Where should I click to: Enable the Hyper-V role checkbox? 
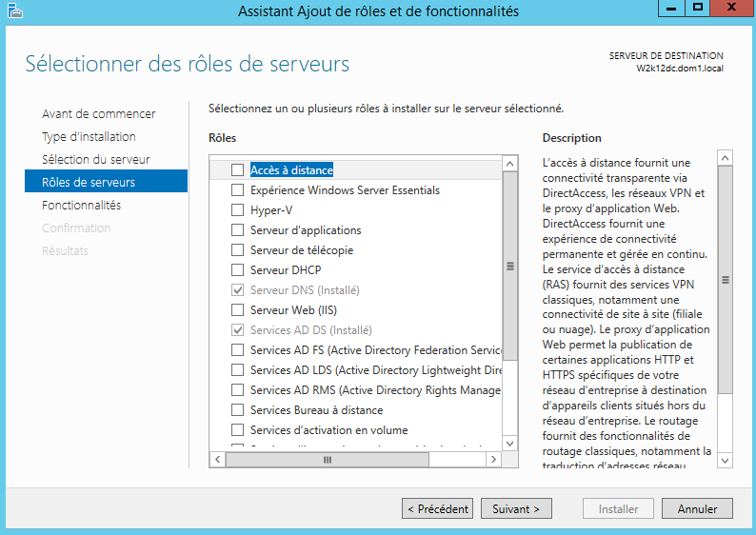(238, 210)
